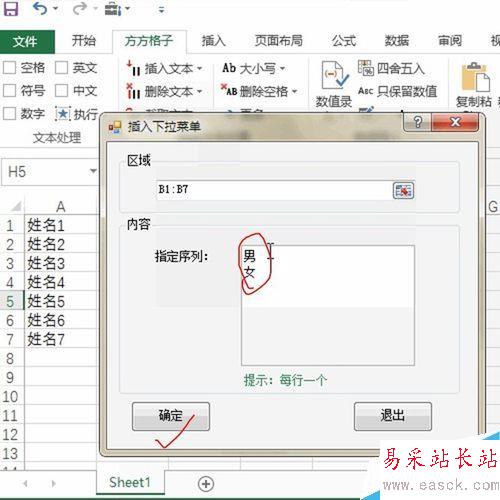Switch to the 方方格子 tab
The width and height of the screenshot is (500, 500).
(149, 41)
